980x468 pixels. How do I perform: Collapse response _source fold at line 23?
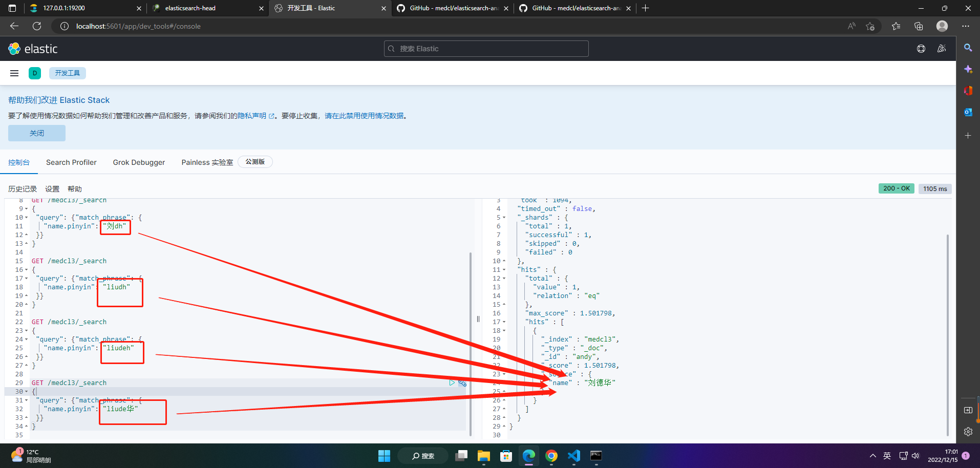504,374
